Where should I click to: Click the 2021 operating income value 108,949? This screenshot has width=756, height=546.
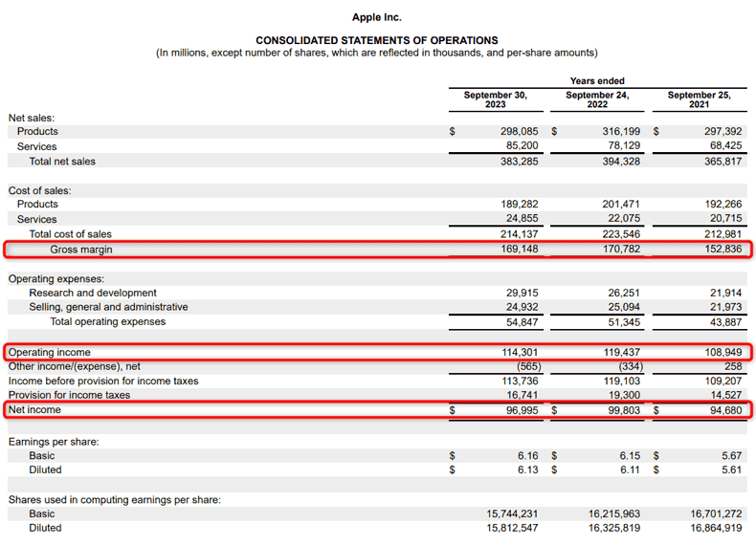click(x=722, y=352)
